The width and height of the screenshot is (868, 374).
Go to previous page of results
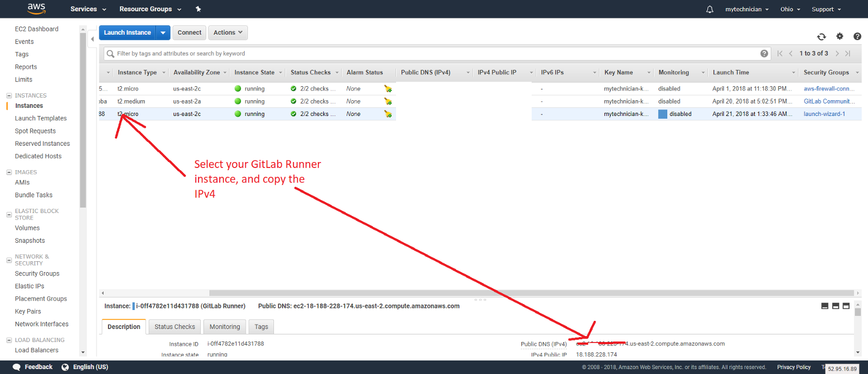[791, 53]
